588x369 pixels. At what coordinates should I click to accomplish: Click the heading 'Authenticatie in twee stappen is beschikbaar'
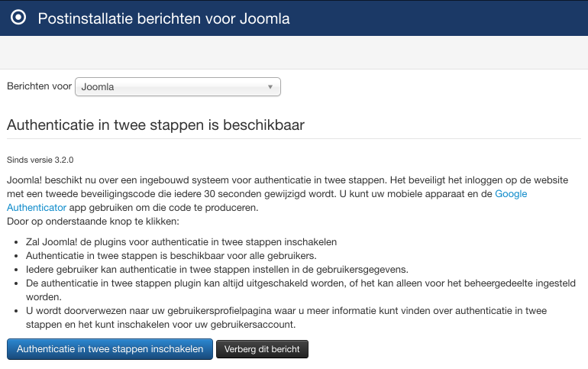point(157,124)
